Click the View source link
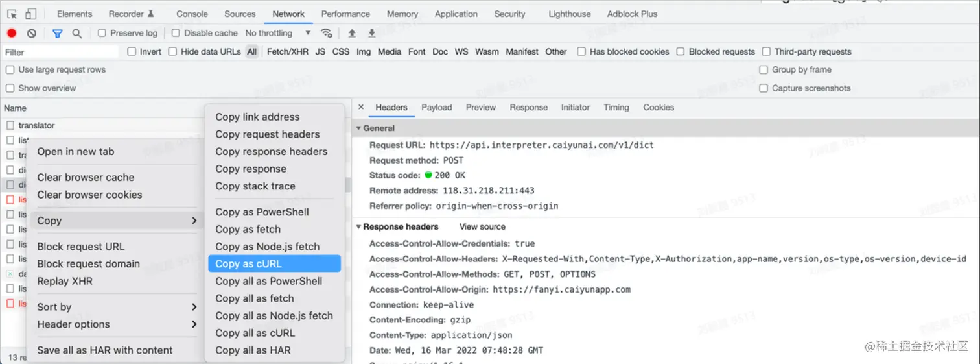Image resolution: width=980 pixels, height=364 pixels. point(482,227)
